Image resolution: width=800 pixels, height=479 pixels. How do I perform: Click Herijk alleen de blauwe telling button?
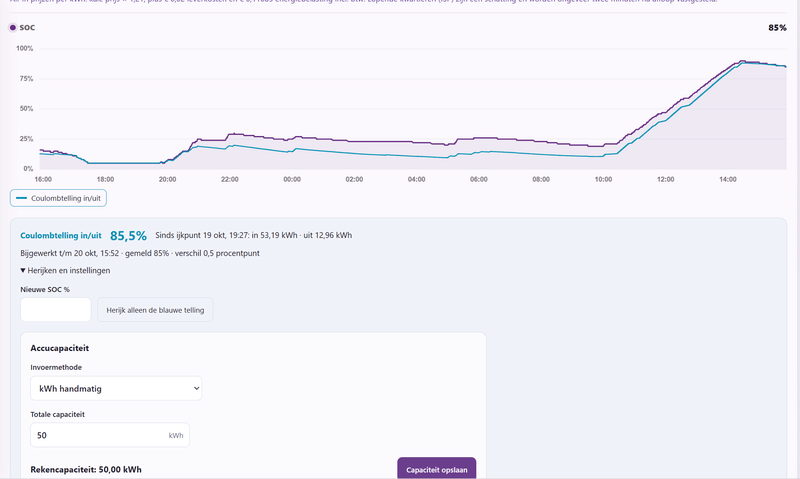point(155,310)
